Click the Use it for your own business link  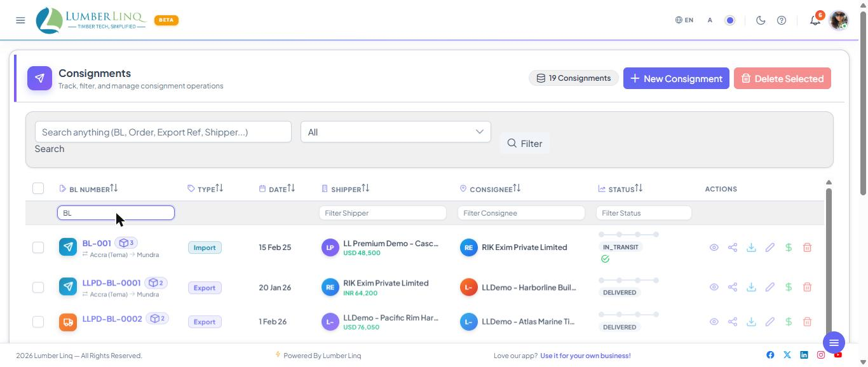tap(585, 356)
